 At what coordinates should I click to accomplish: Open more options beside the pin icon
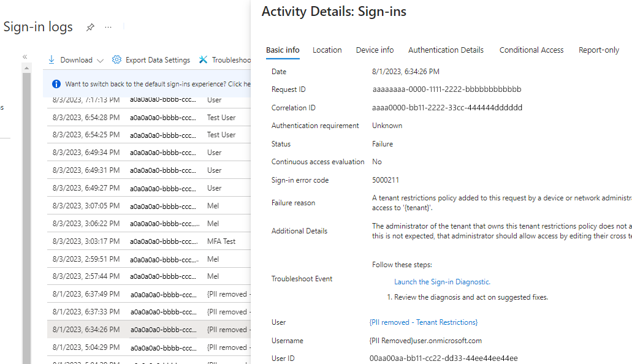click(108, 27)
